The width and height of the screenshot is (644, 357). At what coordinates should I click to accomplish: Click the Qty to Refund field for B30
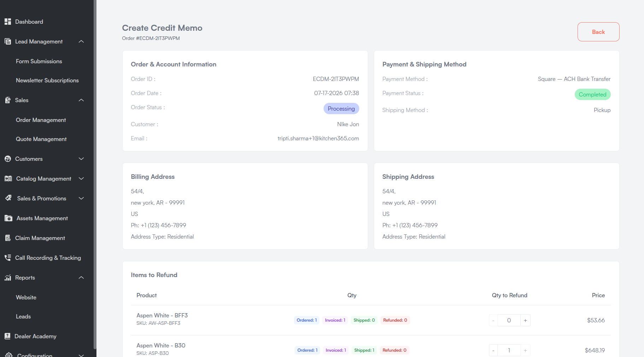coord(509,350)
